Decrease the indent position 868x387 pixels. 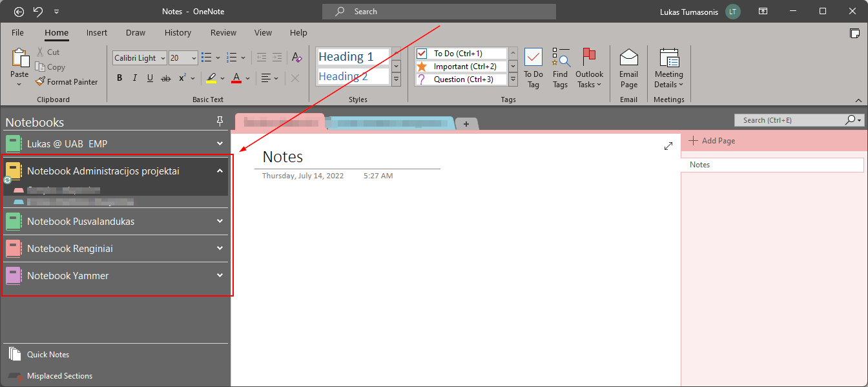pyautogui.click(x=262, y=58)
